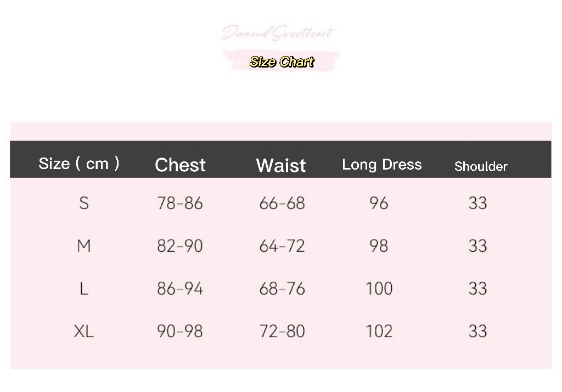The height and width of the screenshot is (392, 562).
Task: Click shoulder value 33 in XL row
Action: pos(477,332)
